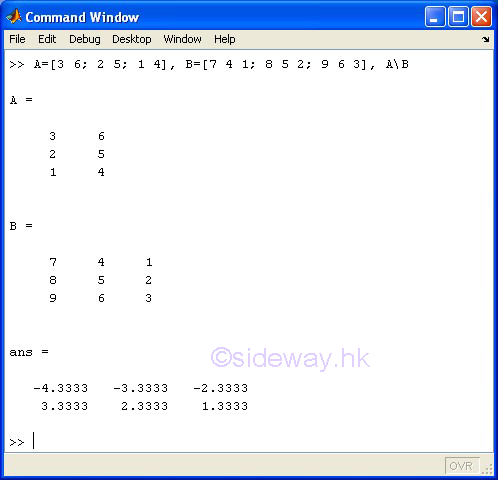Click the dock window arrow icon

(x=486, y=39)
